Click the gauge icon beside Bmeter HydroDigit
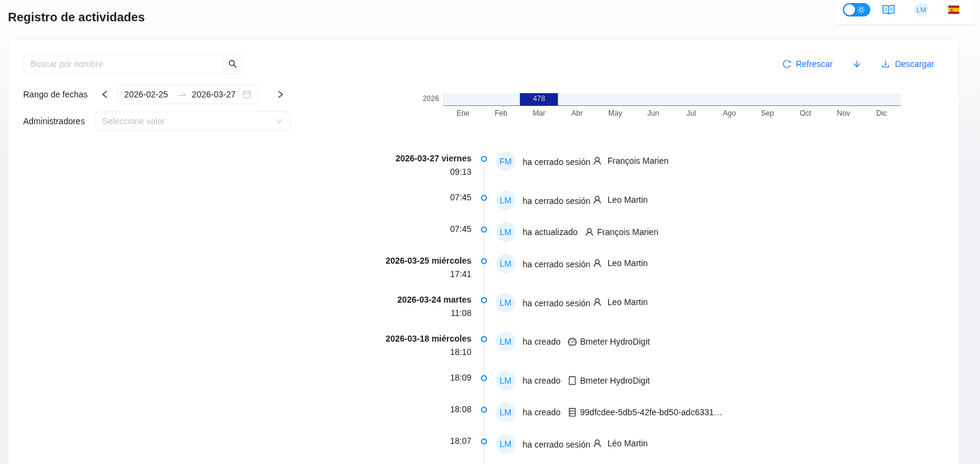Screen dimensions: 980x464 pos(572,342)
